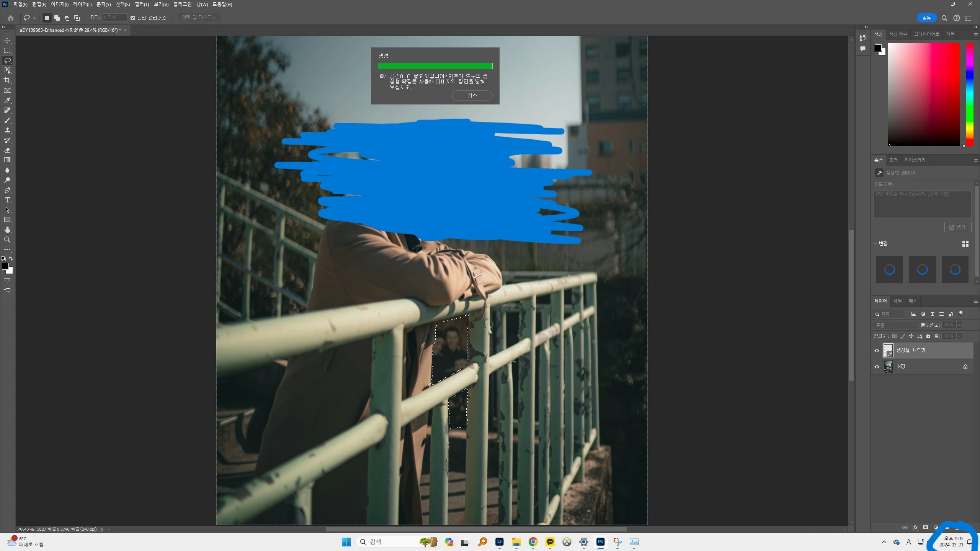The image size is (980, 551).
Task: Collapse the 변경 variations section
Action: click(875, 243)
